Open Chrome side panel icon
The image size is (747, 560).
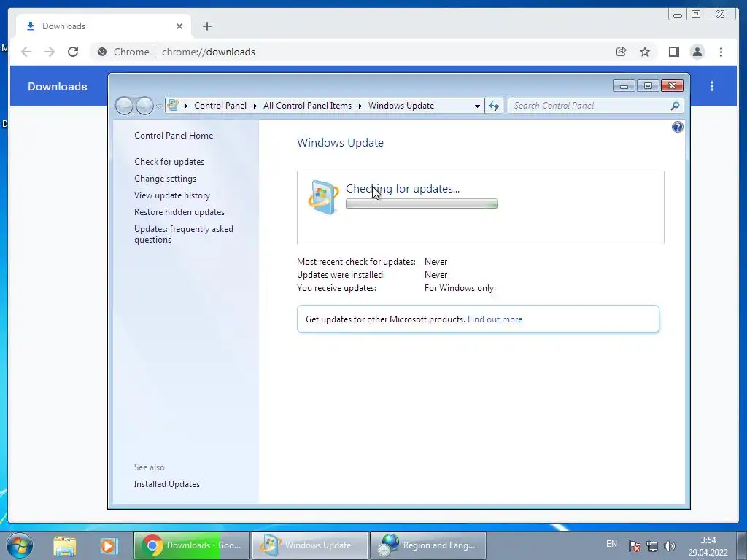tap(673, 52)
